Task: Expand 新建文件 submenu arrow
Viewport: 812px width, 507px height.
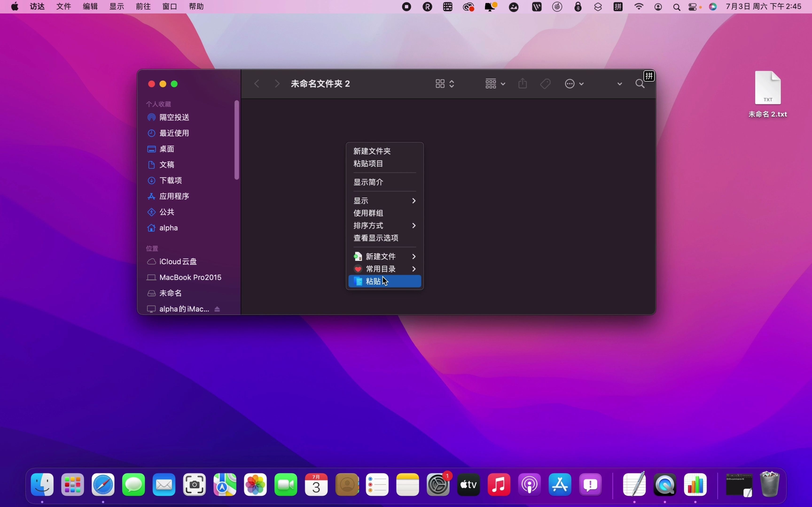Action: (x=414, y=256)
